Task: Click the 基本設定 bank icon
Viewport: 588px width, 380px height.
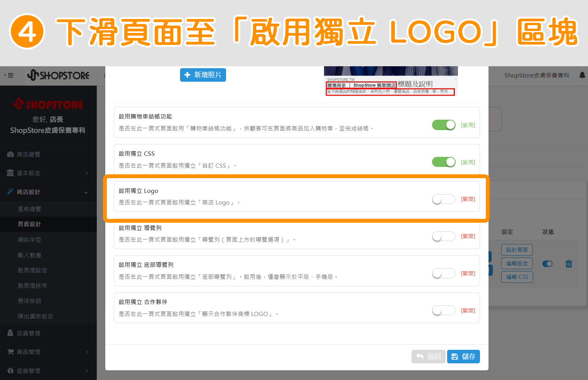Action: click(10, 173)
